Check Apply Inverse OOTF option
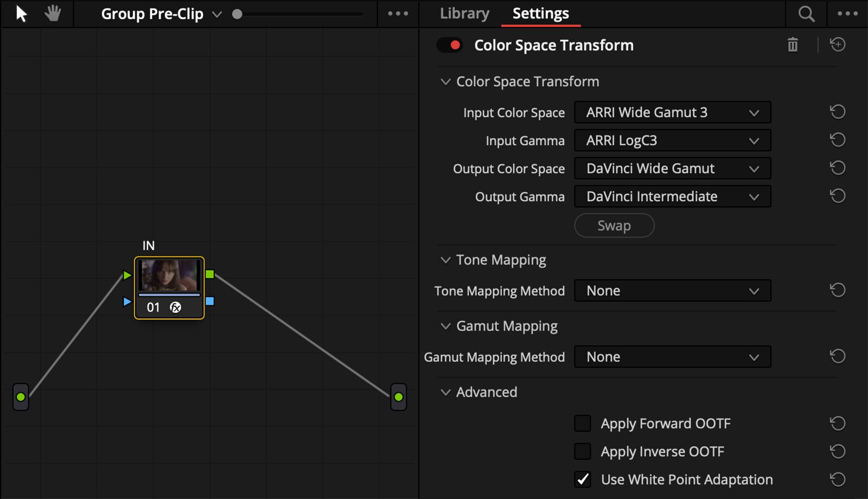Image resolution: width=868 pixels, height=499 pixels. (583, 452)
